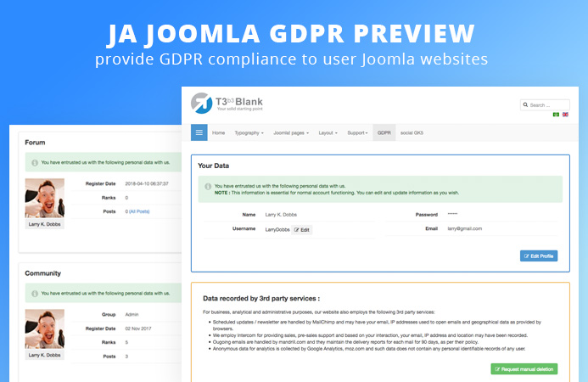
Task: Click info icon in Community notice
Action: (x=34, y=293)
